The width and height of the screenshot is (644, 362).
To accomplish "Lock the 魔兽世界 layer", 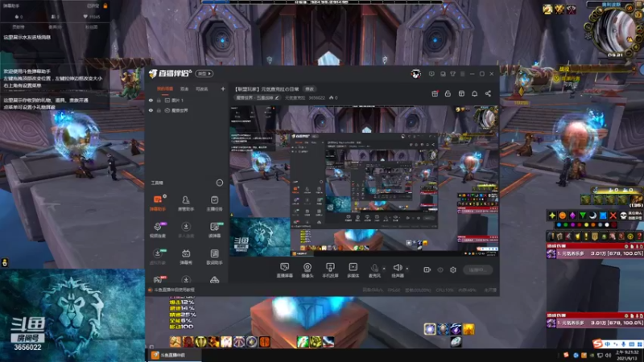I will (159, 110).
